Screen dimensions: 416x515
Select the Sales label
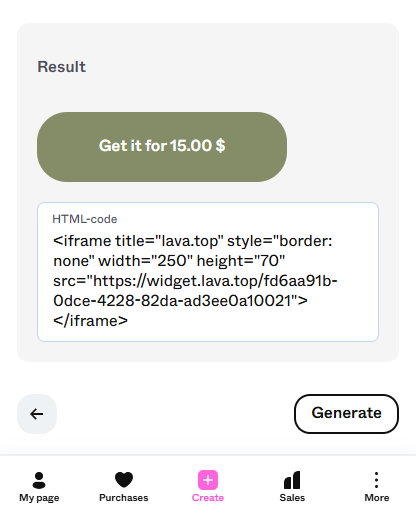[292, 498]
